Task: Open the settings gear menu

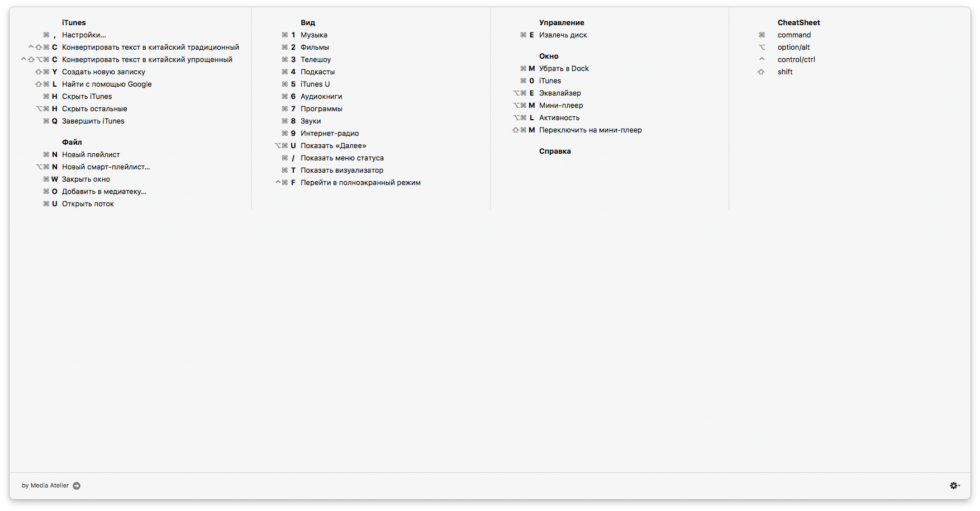Action: (955, 486)
